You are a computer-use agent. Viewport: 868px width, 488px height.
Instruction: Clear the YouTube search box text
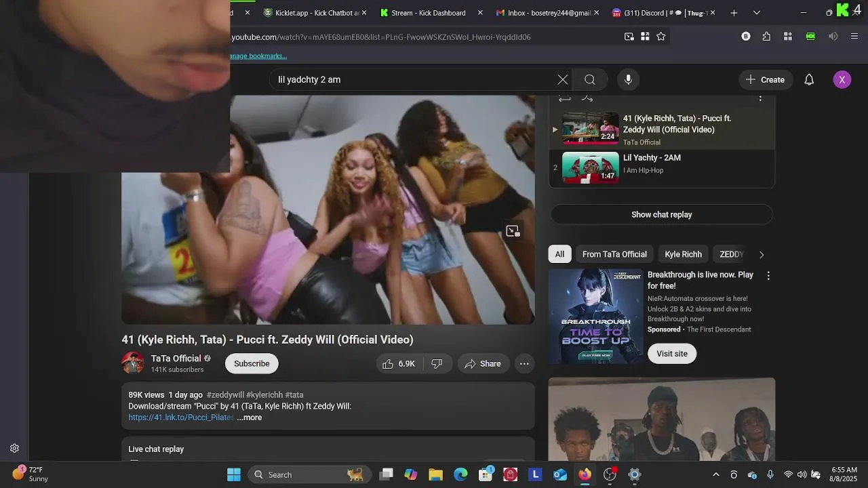(x=563, y=79)
